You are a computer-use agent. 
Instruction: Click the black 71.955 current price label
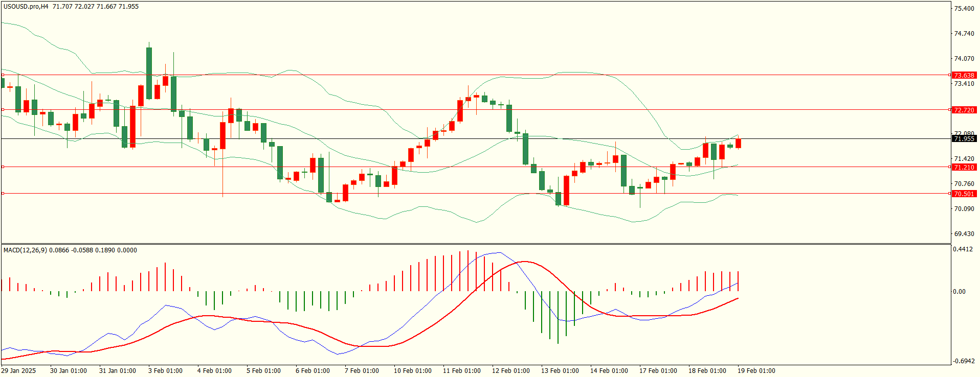[x=964, y=138]
